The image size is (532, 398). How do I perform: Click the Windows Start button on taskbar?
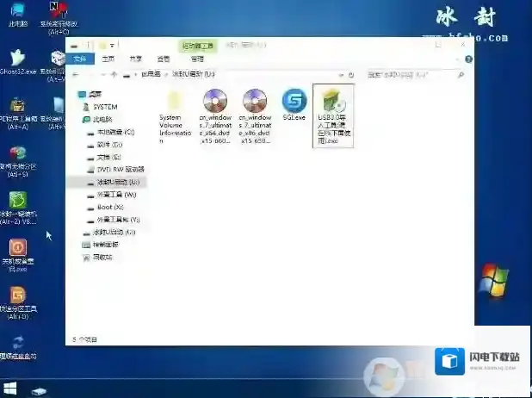click(x=10, y=389)
